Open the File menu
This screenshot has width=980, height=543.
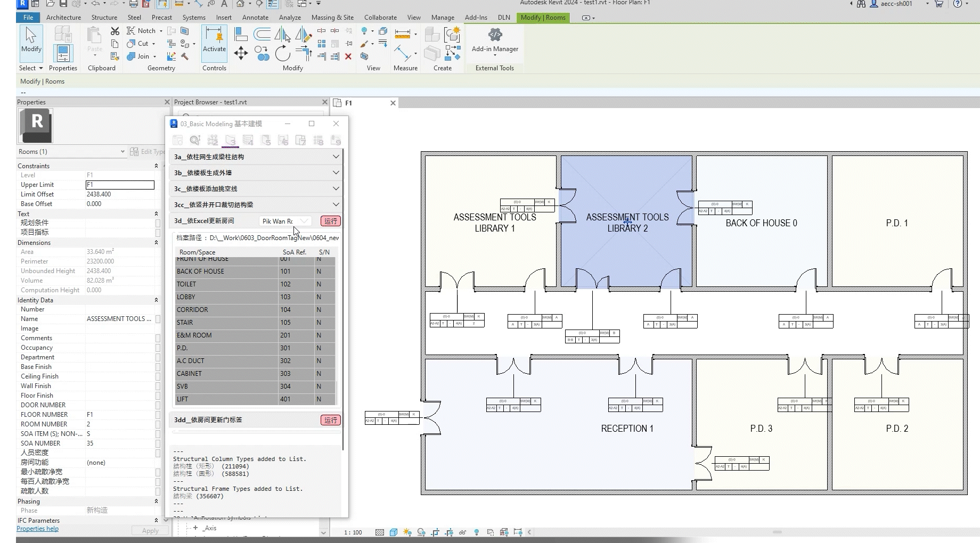pyautogui.click(x=28, y=18)
